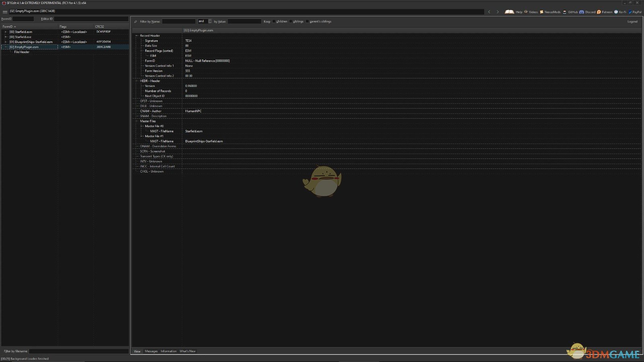Switch to the What's New tab
Image resolution: width=644 pixels, height=362 pixels.
point(187,351)
